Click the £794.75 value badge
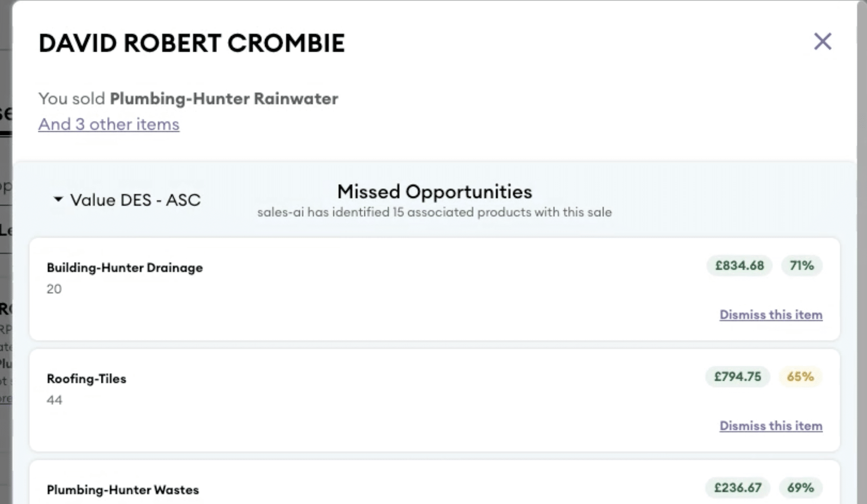Viewport: 867px width, 504px height. [738, 377]
